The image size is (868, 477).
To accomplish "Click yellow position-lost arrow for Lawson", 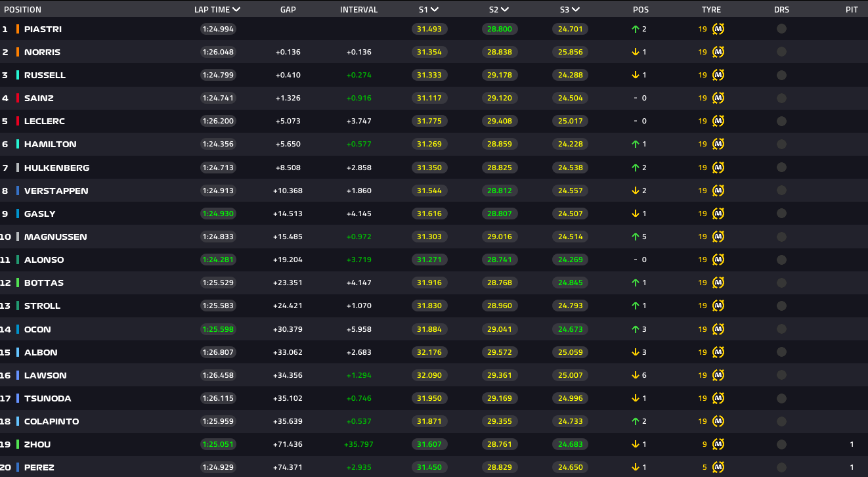I will pos(635,375).
